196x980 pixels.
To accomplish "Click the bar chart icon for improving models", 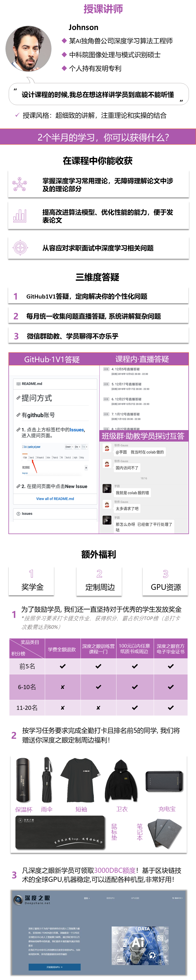I will click(x=20, y=216).
